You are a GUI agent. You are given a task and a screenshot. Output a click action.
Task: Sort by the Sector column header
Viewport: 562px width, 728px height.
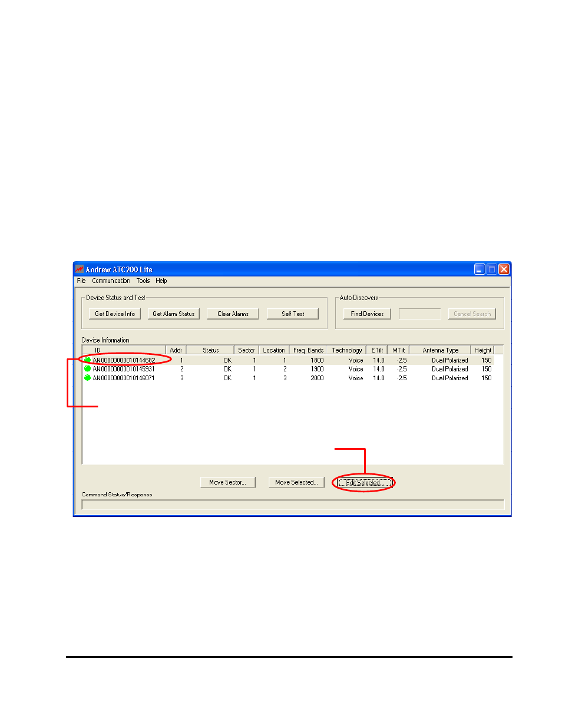[246, 350]
